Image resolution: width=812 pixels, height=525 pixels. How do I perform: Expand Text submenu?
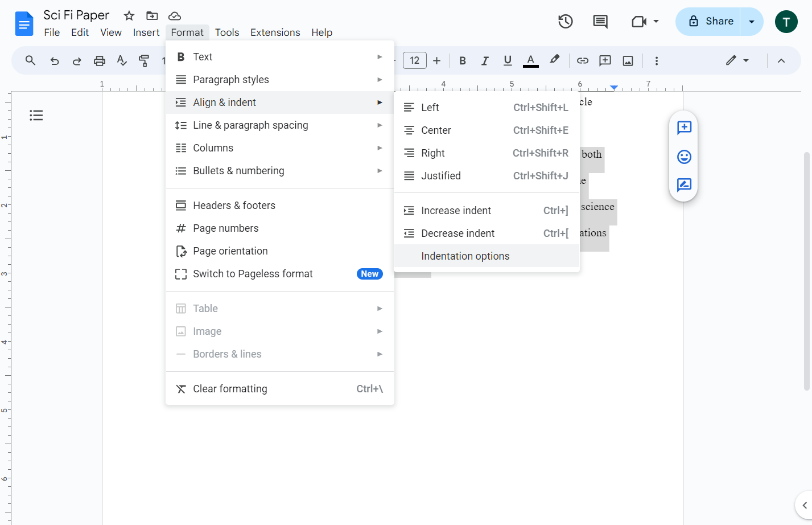[x=279, y=57]
